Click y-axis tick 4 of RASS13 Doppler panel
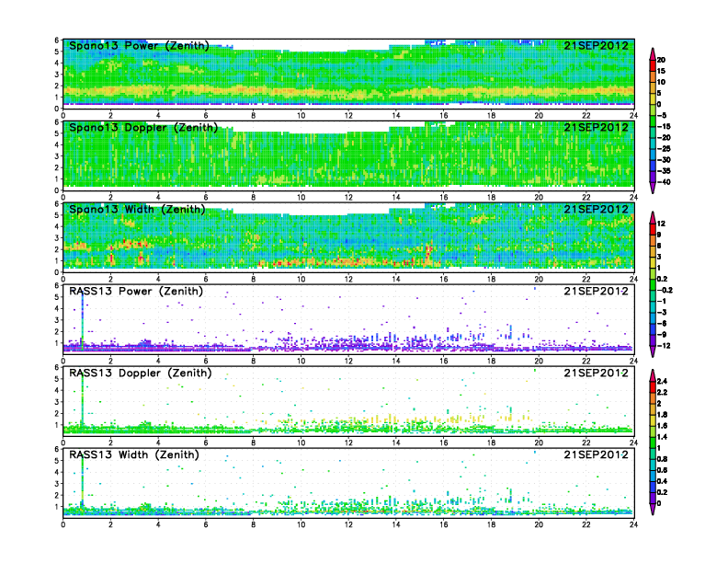The image size is (728, 563). [x=57, y=390]
